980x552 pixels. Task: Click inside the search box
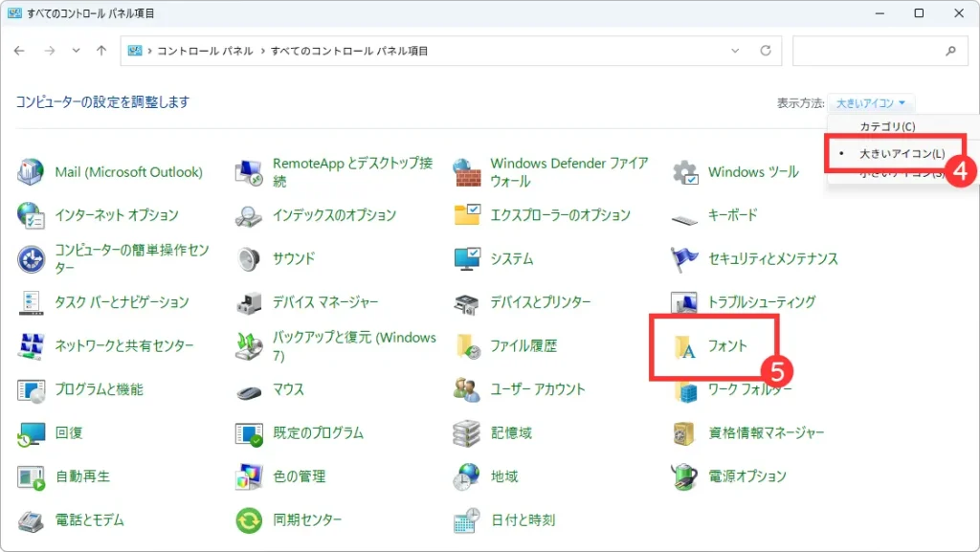click(871, 50)
